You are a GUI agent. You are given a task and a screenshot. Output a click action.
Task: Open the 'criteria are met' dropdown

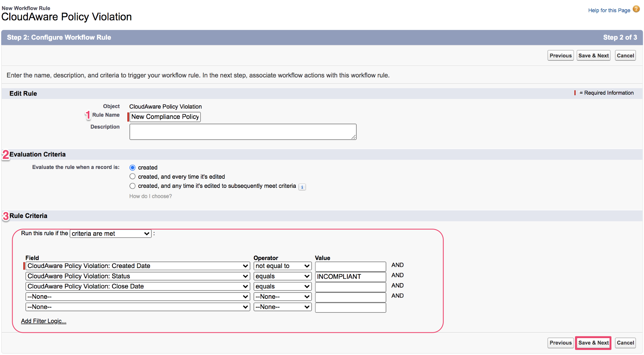(x=110, y=234)
